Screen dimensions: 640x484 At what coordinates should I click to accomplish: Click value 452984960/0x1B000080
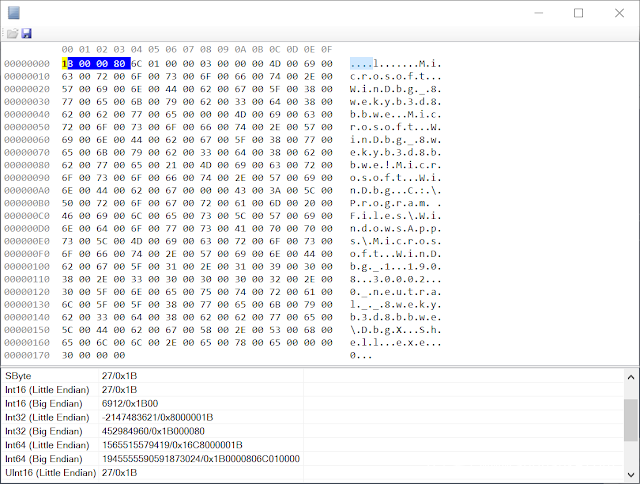(153, 431)
